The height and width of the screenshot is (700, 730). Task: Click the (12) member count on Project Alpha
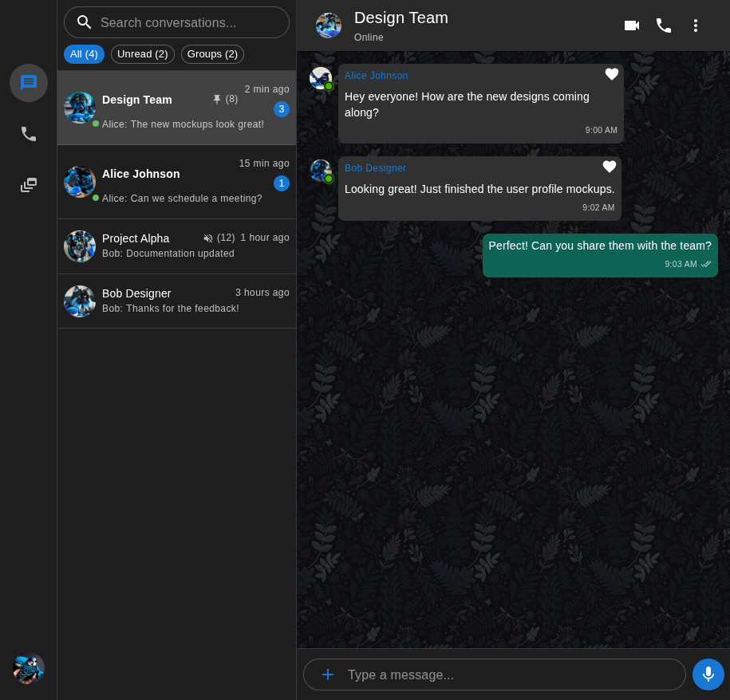[226, 238]
